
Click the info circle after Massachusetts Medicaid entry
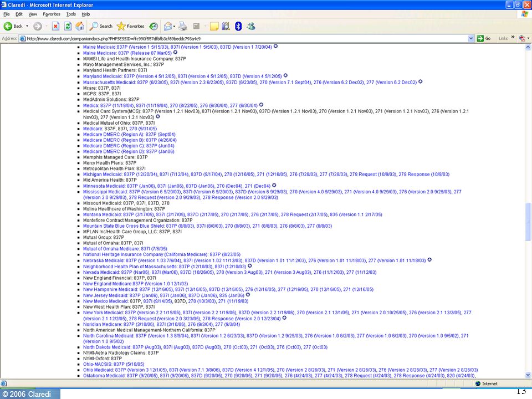[420, 82]
